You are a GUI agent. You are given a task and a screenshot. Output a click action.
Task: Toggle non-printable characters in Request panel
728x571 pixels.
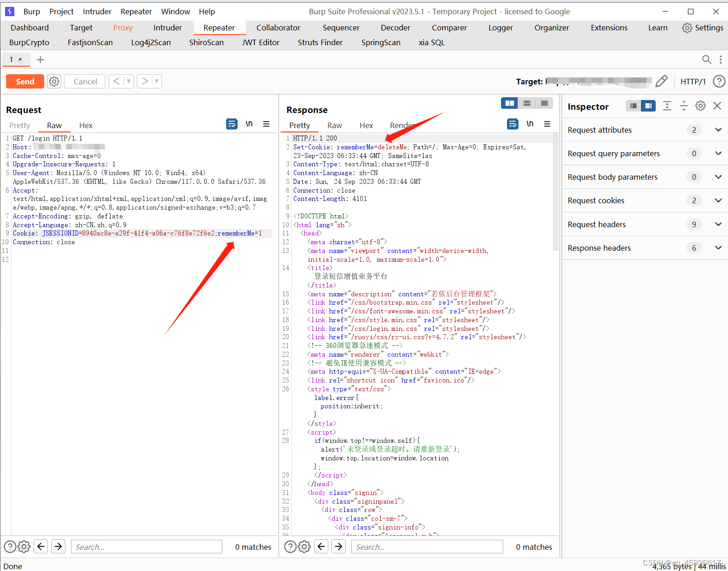coord(249,124)
